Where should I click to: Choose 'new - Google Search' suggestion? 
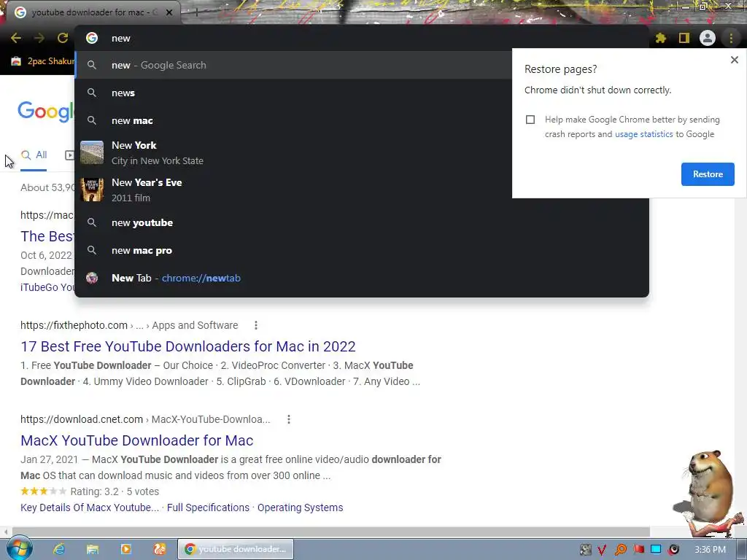click(293, 65)
